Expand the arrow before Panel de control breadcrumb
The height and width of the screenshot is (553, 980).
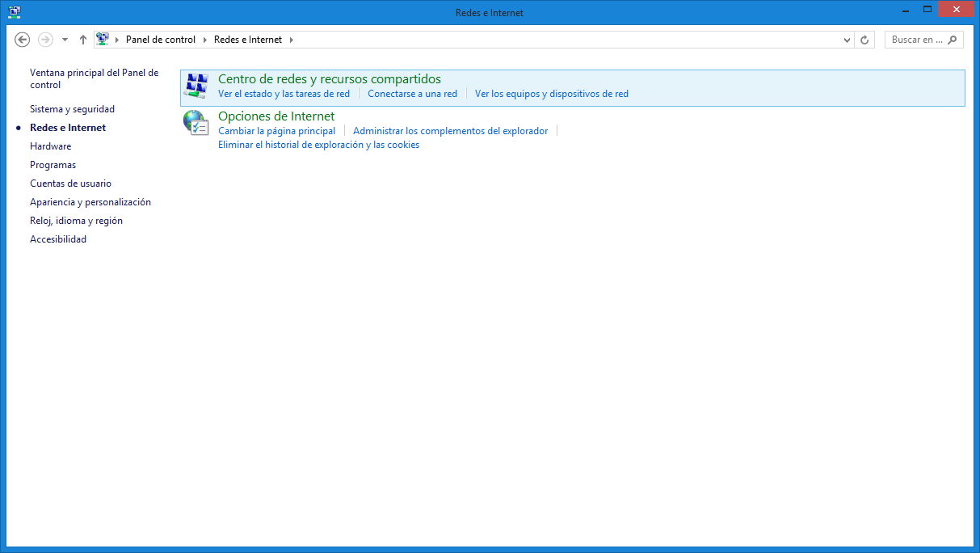(117, 40)
